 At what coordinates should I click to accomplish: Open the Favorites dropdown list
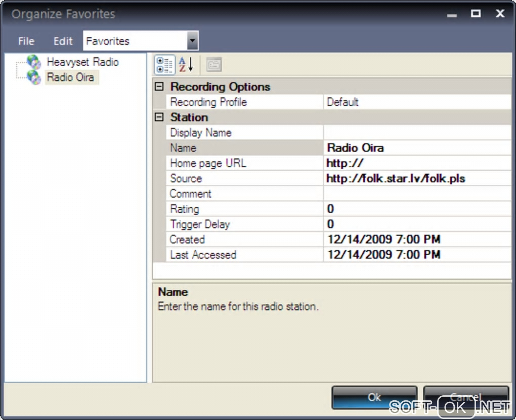pos(193,41)
